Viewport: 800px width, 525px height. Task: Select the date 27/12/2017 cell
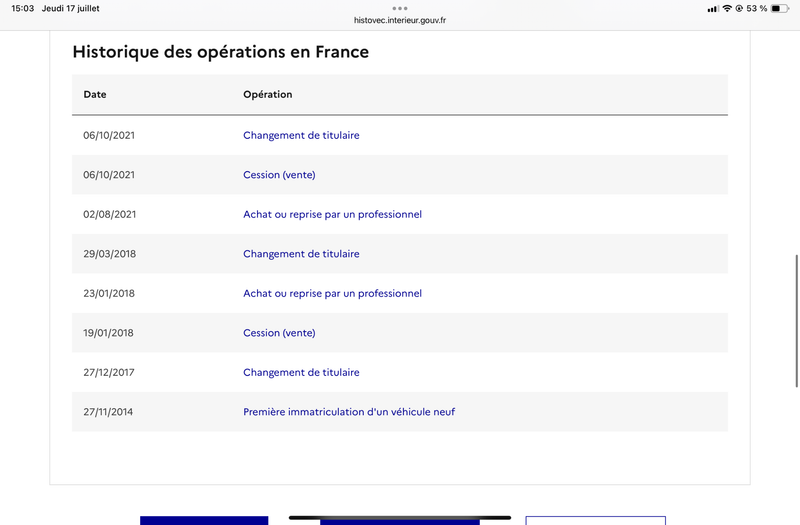pos(109,372)
